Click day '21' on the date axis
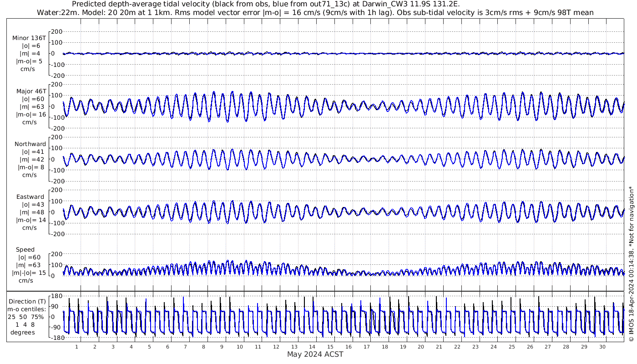The width and height of the screenshot is (637, 364). tap(439, 347)
